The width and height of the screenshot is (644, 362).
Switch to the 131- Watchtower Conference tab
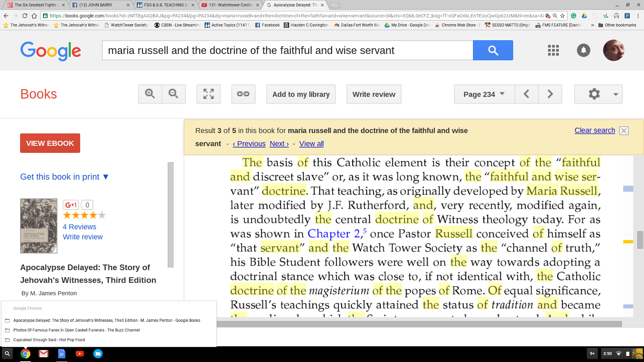(230, 5)
